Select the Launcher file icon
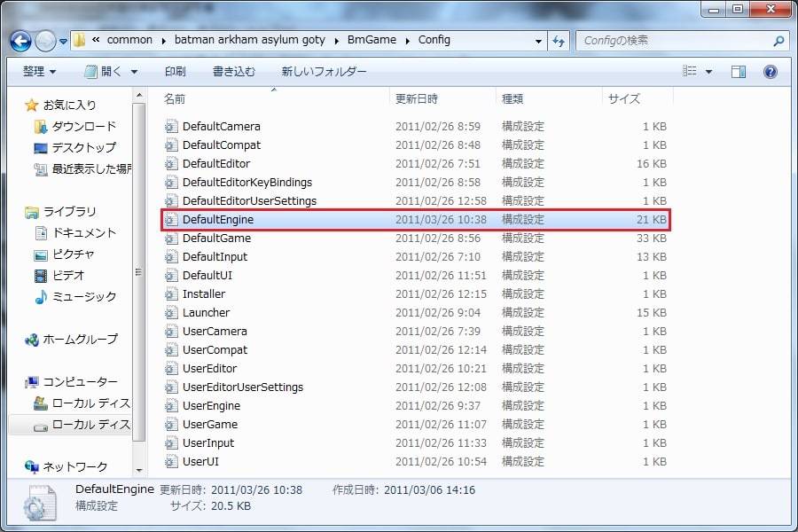Screen dimensions: 798x532 pos(171,313)
